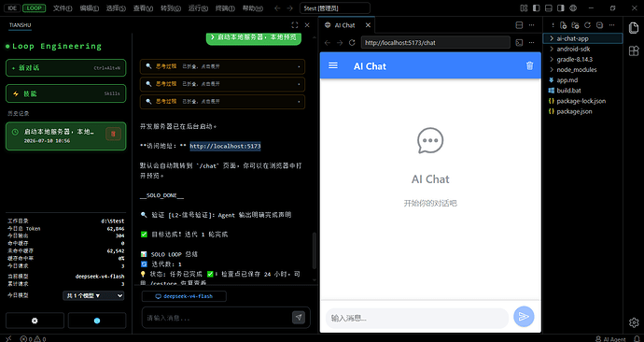Click the trash icon in AI Chat header
Screen dimensions: 644x342
point(530,65)
